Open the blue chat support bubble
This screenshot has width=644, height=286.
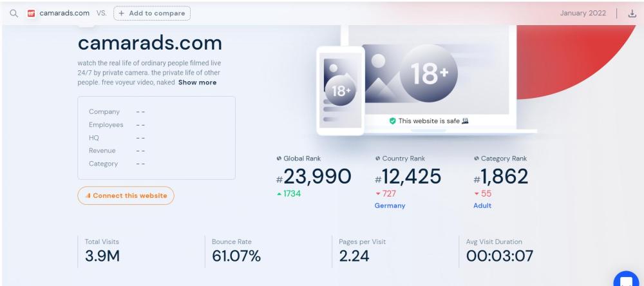click(625, 280)
